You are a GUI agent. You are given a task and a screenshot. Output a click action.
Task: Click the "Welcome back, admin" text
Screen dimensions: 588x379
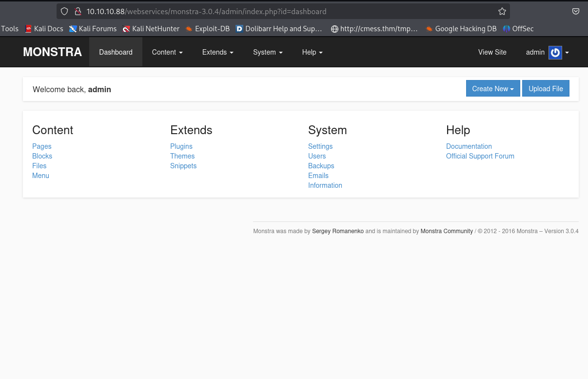click(72, 89)
